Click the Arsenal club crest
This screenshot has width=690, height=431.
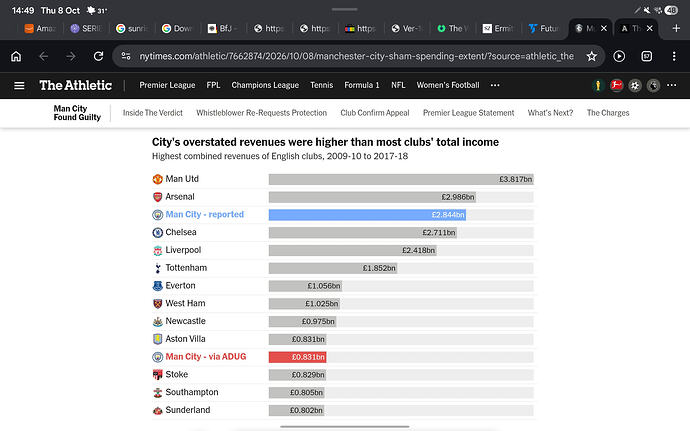click(158, 197)
